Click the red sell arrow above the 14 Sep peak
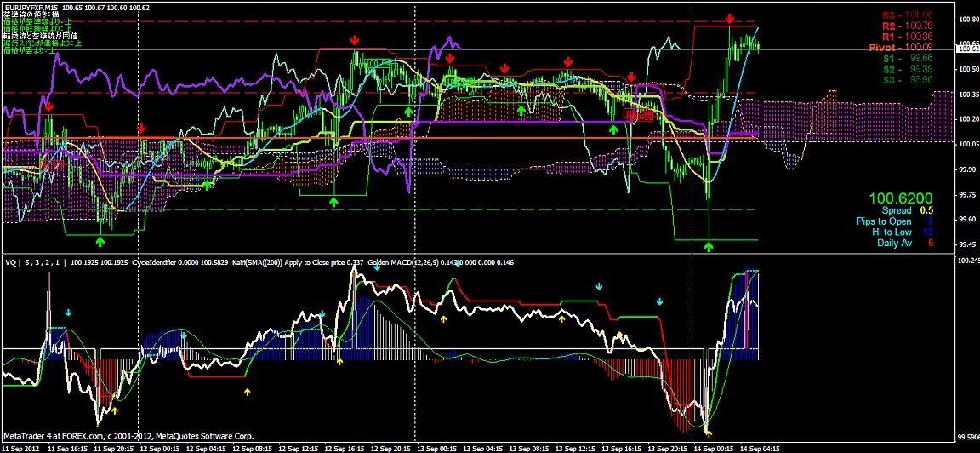 (729, 20)
